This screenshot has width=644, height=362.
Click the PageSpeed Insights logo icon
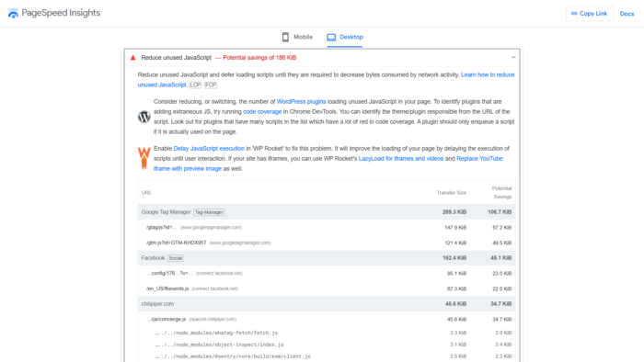[13, 13]
